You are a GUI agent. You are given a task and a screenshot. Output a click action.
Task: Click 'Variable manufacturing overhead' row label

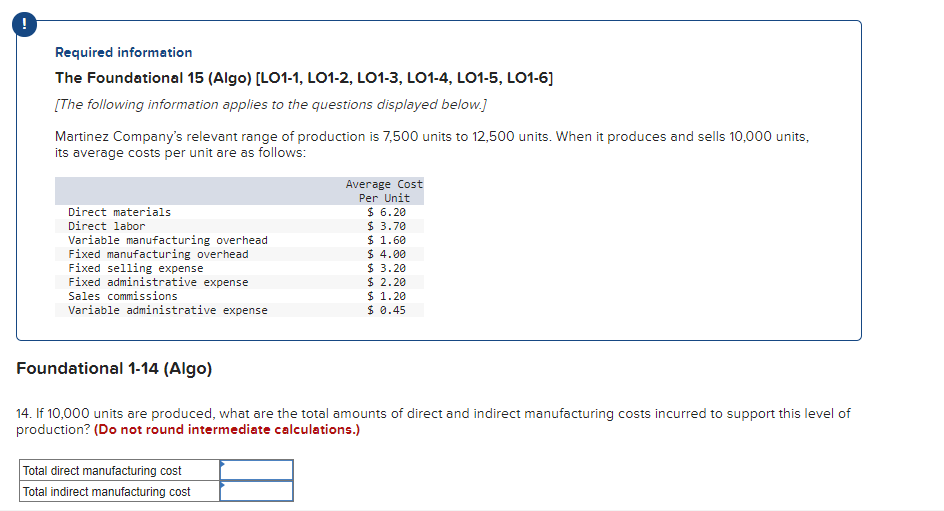[x=168, y=240]
